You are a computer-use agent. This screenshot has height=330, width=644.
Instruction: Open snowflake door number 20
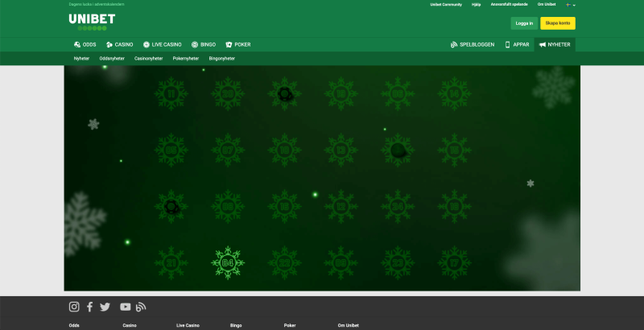(228, 93)
